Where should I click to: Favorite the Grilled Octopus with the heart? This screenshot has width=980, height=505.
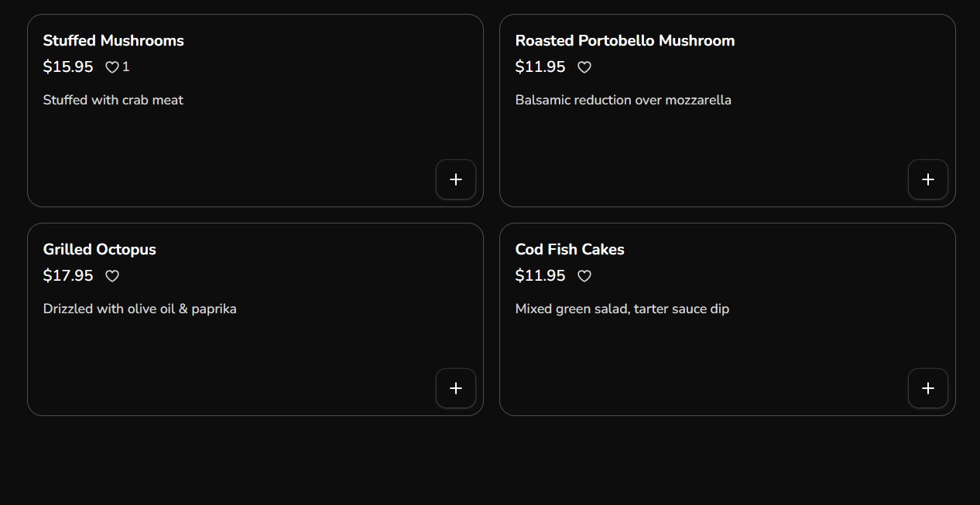point(112,276)
